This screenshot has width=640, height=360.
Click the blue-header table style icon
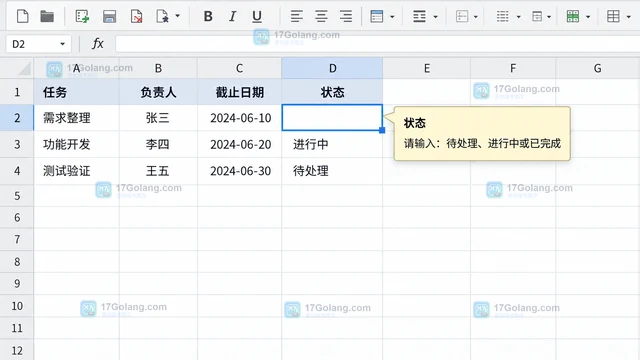[376, 16]
